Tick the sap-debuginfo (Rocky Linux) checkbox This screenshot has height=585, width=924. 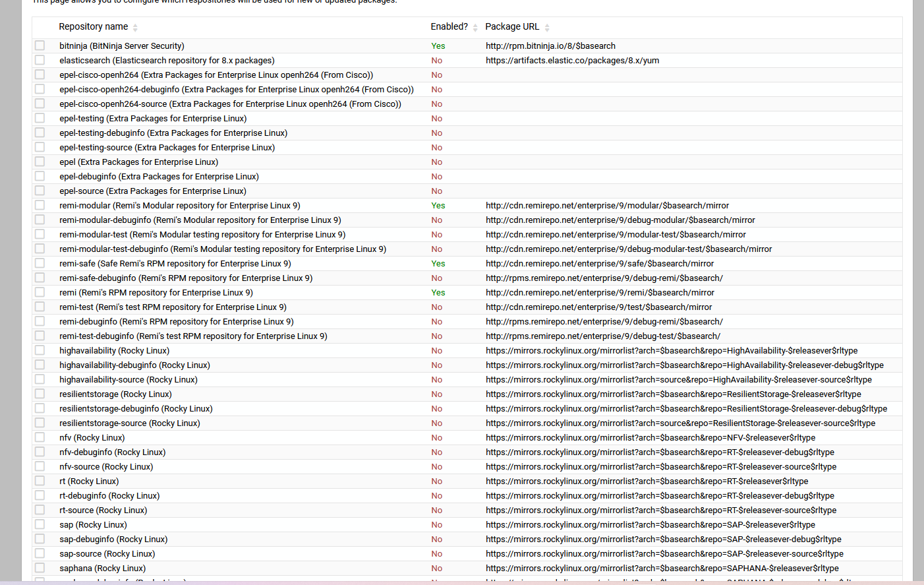(40, 539)
